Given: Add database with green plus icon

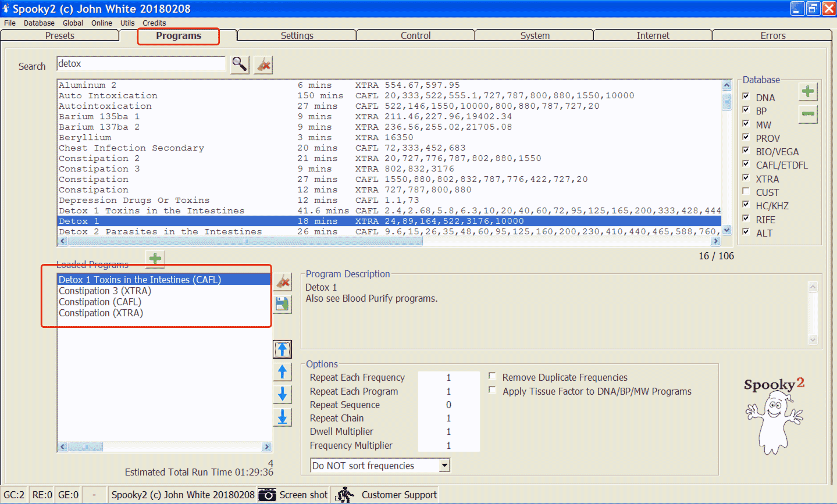Looking at the screenshot, I should click(x=807, y=91).
